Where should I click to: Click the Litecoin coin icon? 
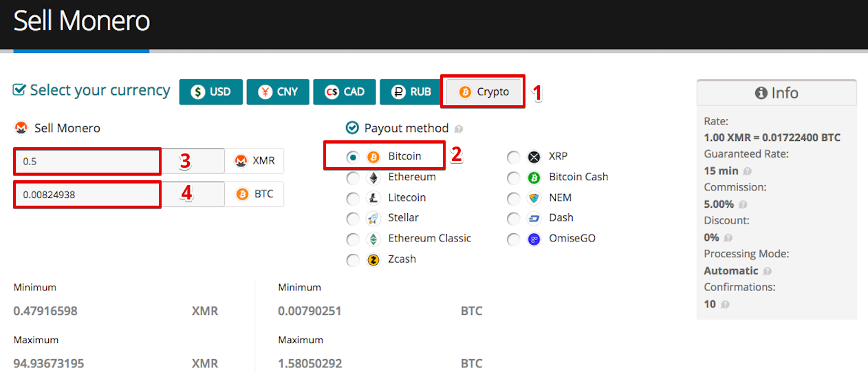tap(373, 198)
